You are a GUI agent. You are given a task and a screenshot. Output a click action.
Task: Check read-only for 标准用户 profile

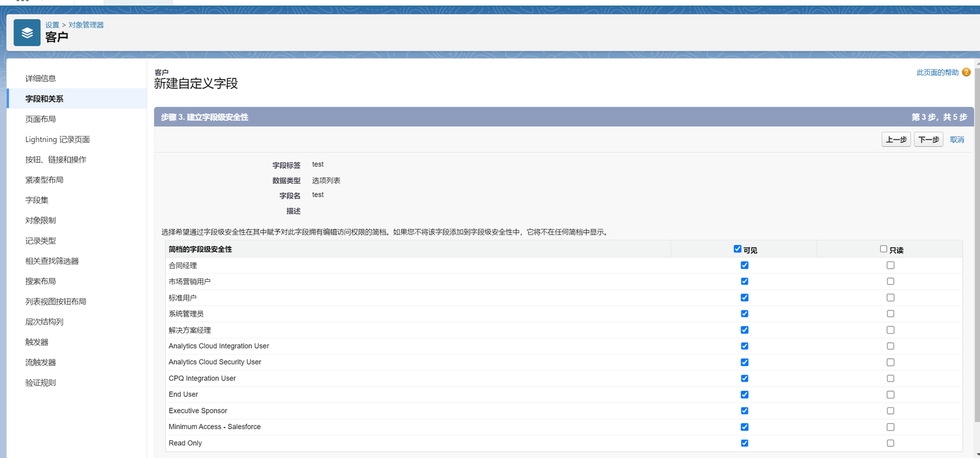tap(890, 298)
